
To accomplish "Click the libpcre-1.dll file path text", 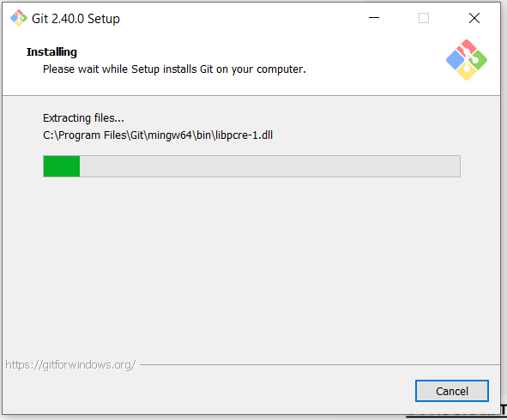I will [x=158, y=135].
